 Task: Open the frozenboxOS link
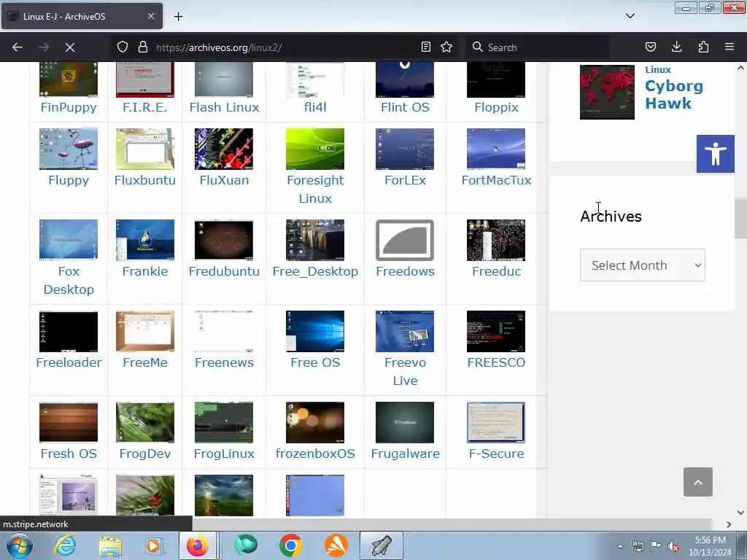[315, 454]
